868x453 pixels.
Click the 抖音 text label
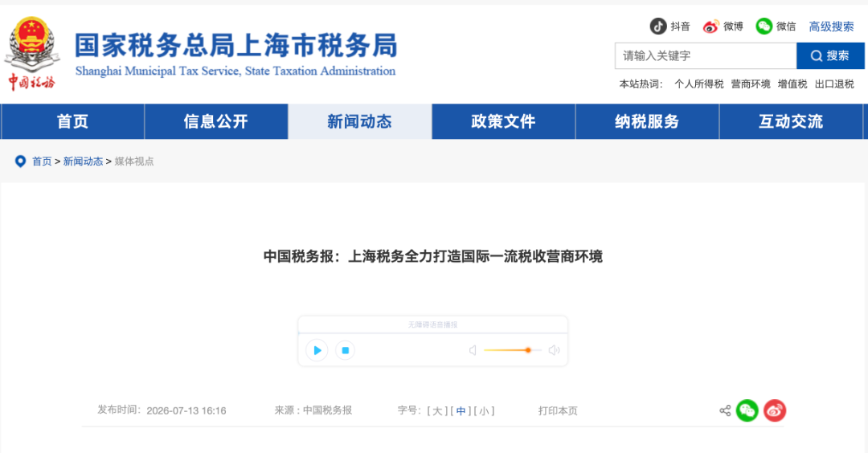(681, 27)
